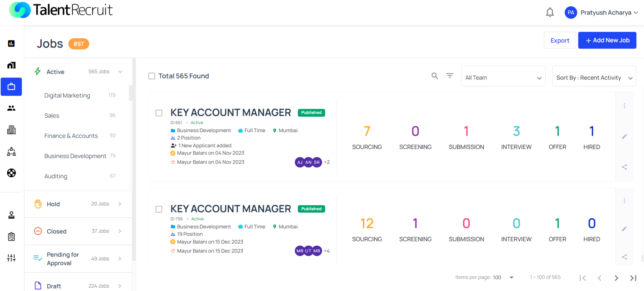Check the Total 565 Found select-all checkbox
The width and height of the screenshot is (644, 291).
coord(152,76)
